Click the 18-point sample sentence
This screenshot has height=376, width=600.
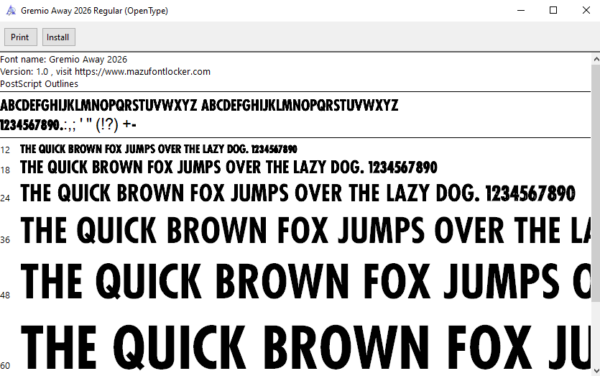tap(228, 168)
